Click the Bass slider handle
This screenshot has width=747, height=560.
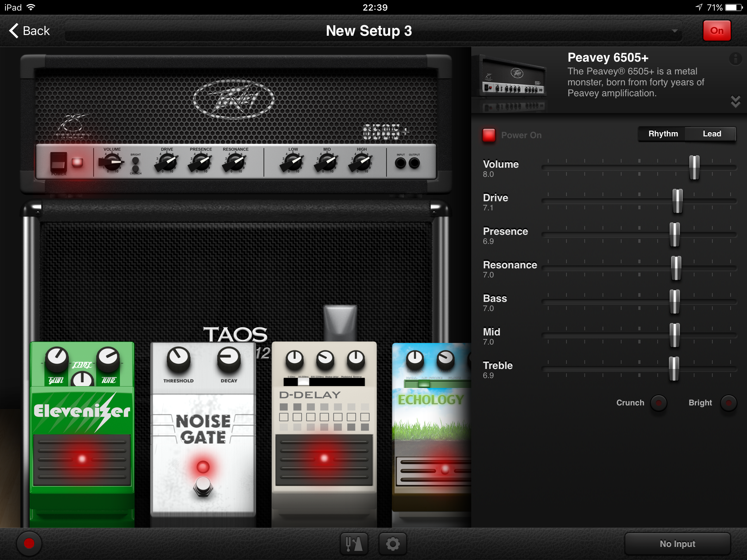[x=674, y=302]
